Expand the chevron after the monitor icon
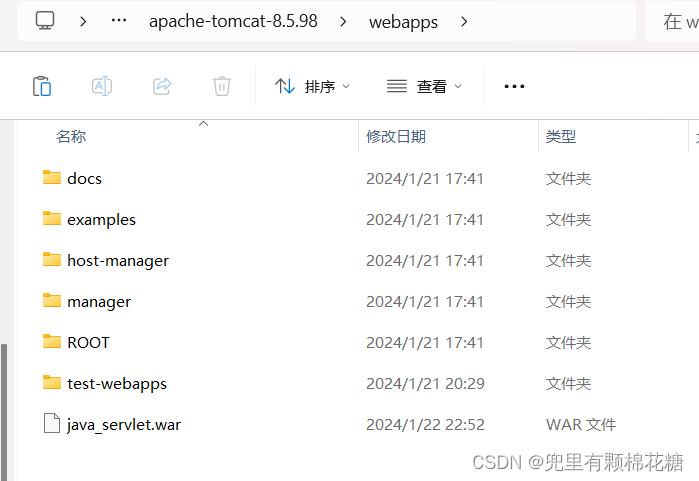Screen dimensions: 699x481 click(x=83, y=21)
